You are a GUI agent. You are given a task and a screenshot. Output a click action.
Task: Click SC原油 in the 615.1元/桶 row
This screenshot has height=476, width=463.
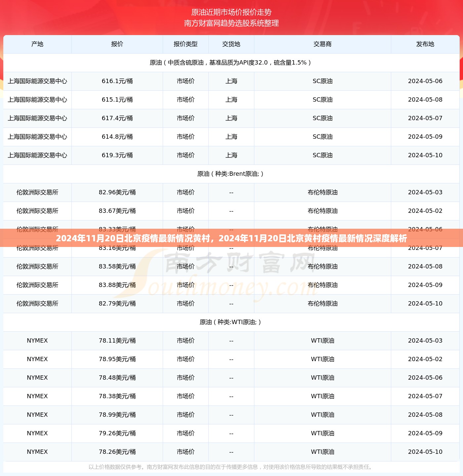(x=322, y=100)
